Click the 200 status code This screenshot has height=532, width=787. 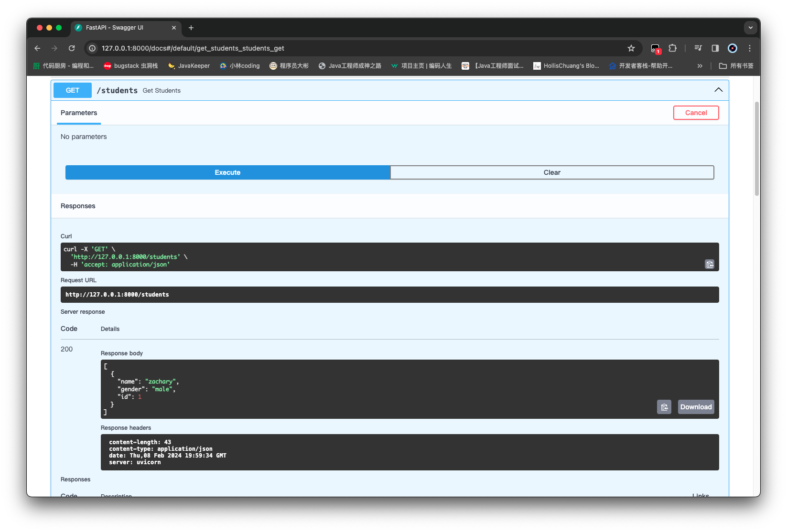pos(67,349)
